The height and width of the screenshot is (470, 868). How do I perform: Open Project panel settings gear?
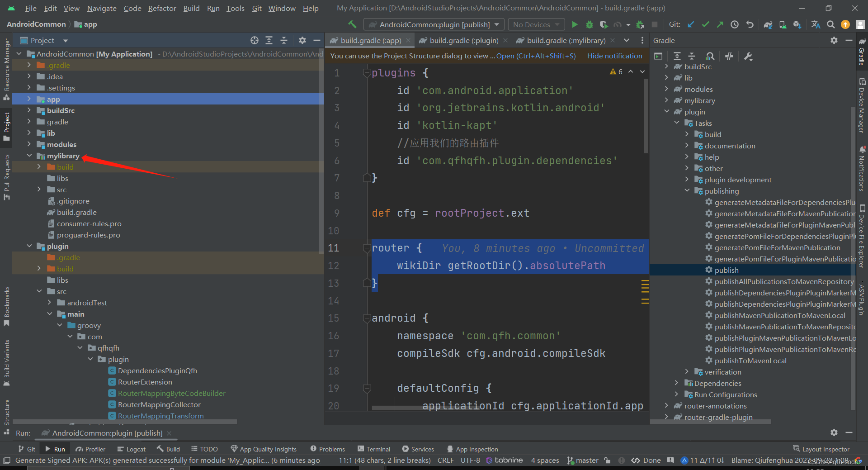tap(302, 40)
